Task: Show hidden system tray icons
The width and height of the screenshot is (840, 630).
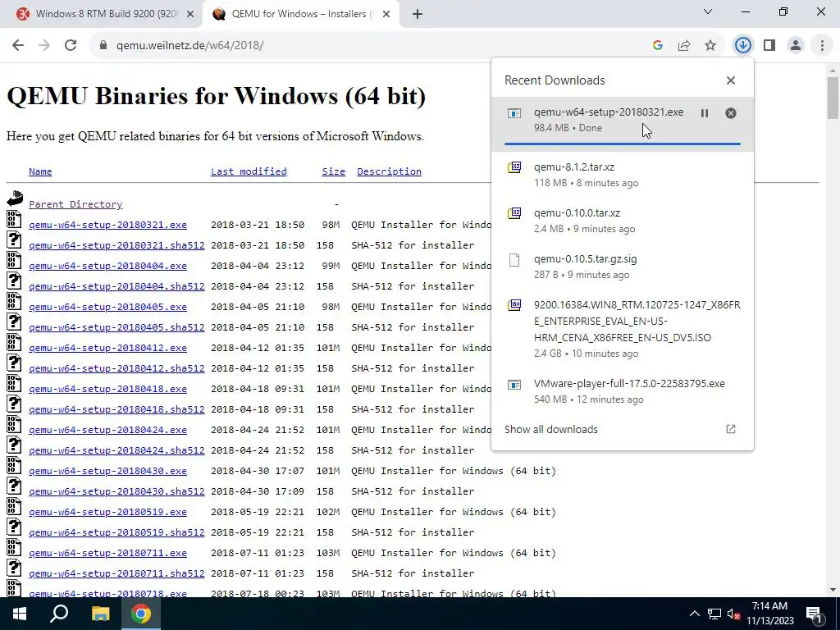Action: pos(694,614)
